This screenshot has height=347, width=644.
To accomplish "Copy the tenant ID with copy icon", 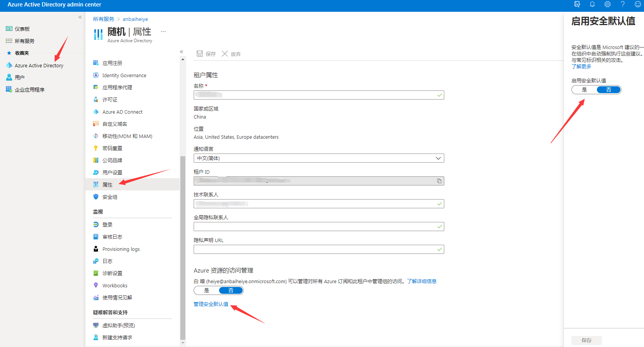I will pos(439,181).
